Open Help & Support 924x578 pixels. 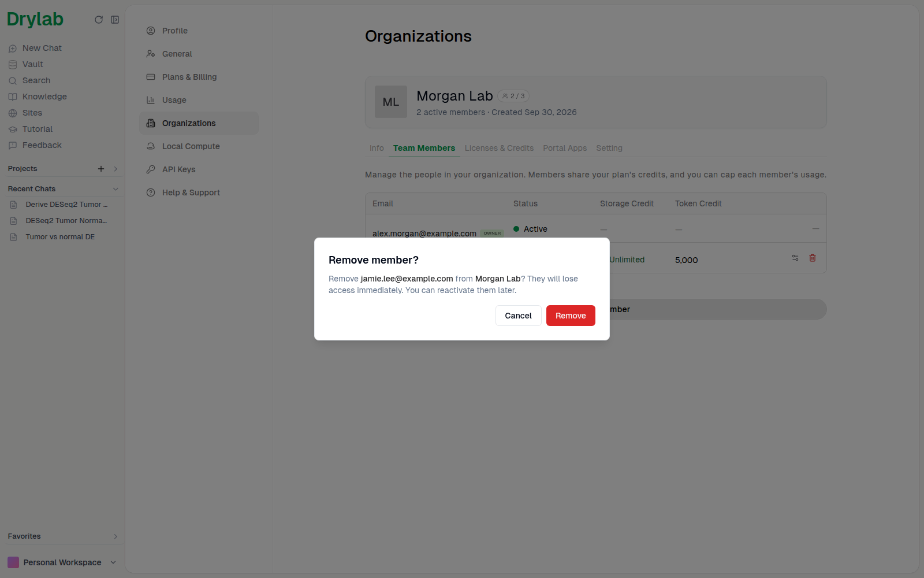tap(199, 192)
